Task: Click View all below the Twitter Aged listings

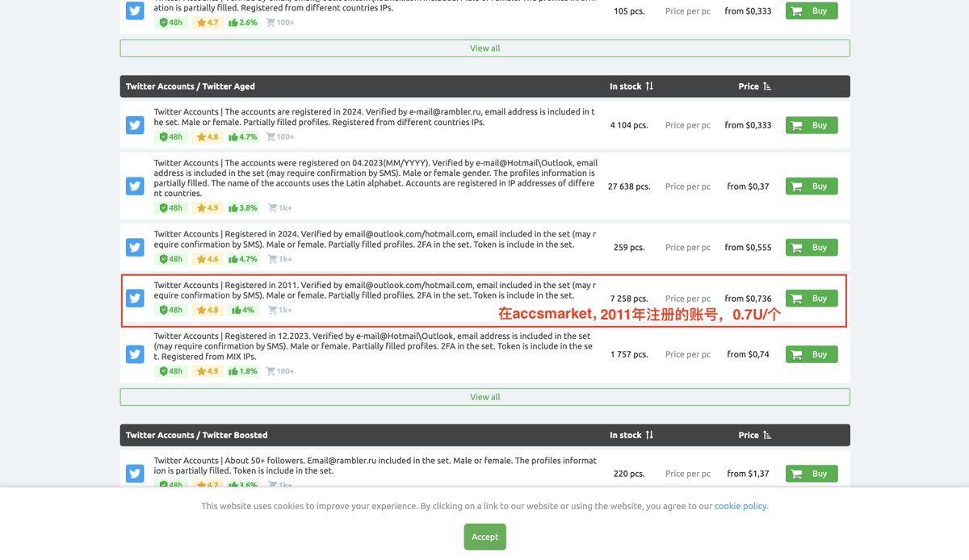Action: (484, 397)
